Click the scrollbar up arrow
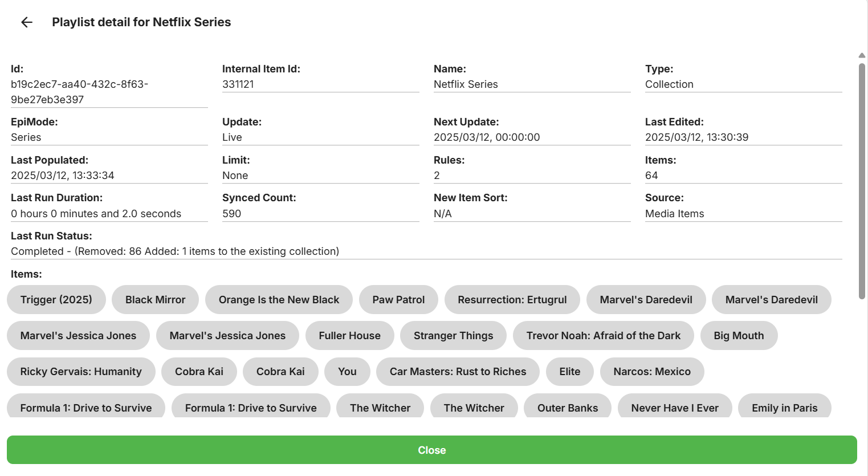The image size is (868, 476). [862, 55]
